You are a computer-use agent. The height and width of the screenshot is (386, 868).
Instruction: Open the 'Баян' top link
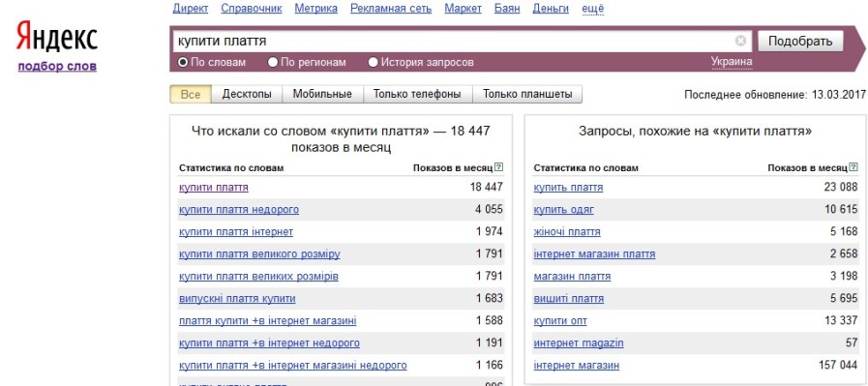click(x=507, y=9)
